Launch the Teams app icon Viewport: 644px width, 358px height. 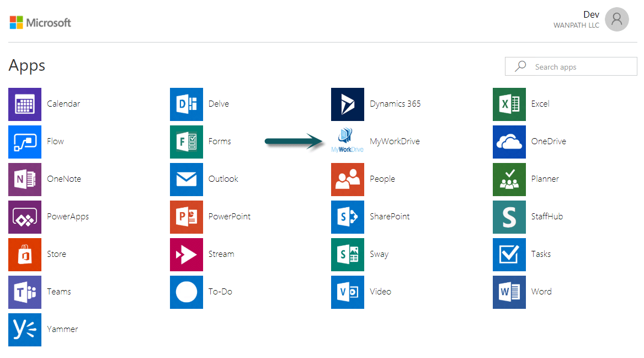[x=25, y=292]
